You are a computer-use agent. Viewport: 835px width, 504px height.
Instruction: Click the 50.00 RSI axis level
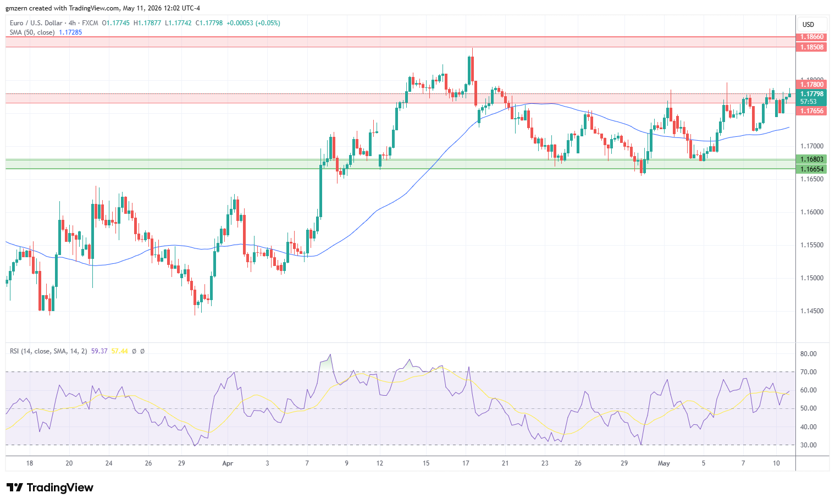pos(809,408)
